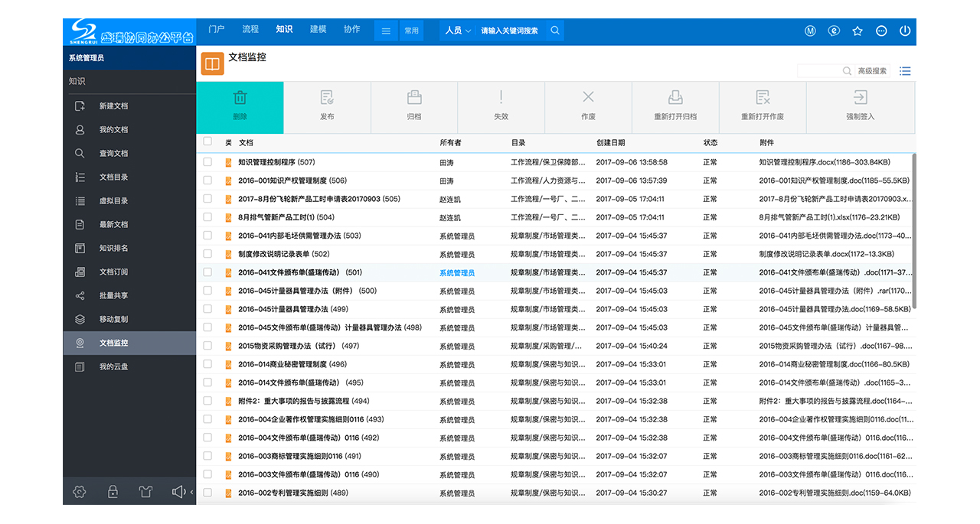Open the 高级搜索 link
This screenshot has height=524, width=980.
pyautogui.click(x=872, y=71)
